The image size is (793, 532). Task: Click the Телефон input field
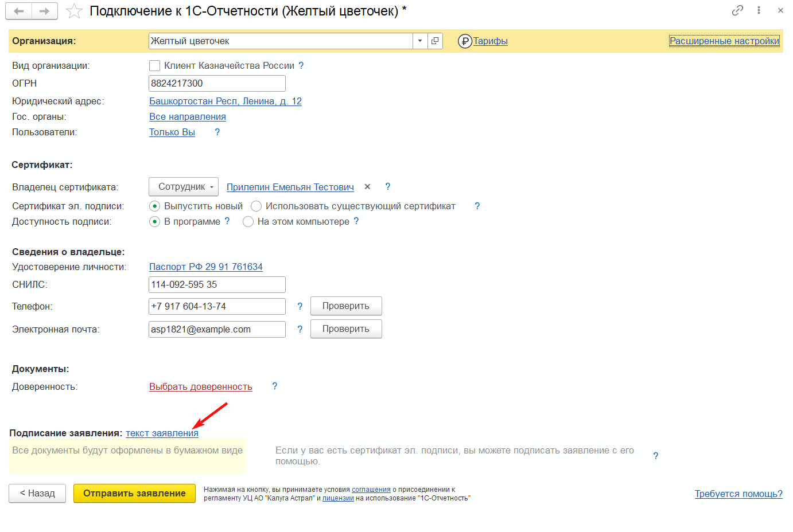217,306
